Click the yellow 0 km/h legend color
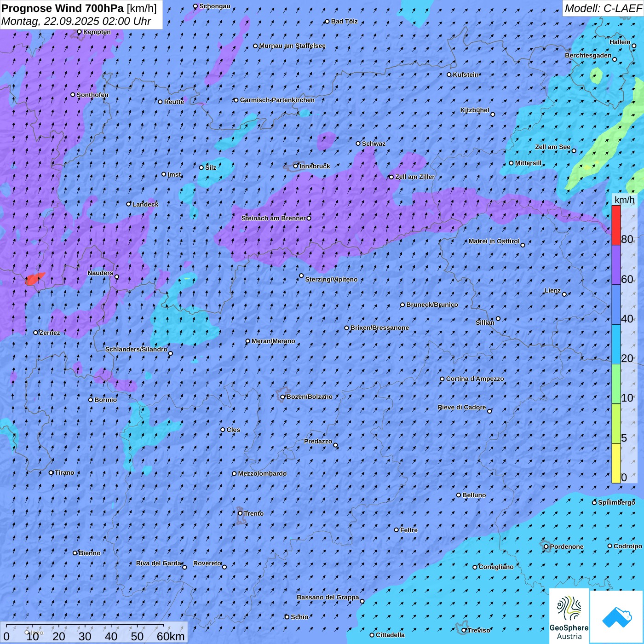 click(x=616, y=463)
